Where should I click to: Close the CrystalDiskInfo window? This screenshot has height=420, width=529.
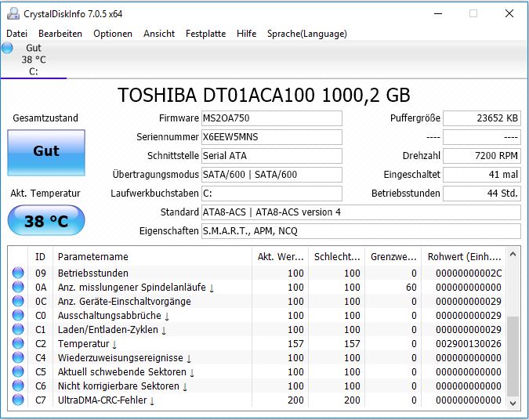(509, 13)
